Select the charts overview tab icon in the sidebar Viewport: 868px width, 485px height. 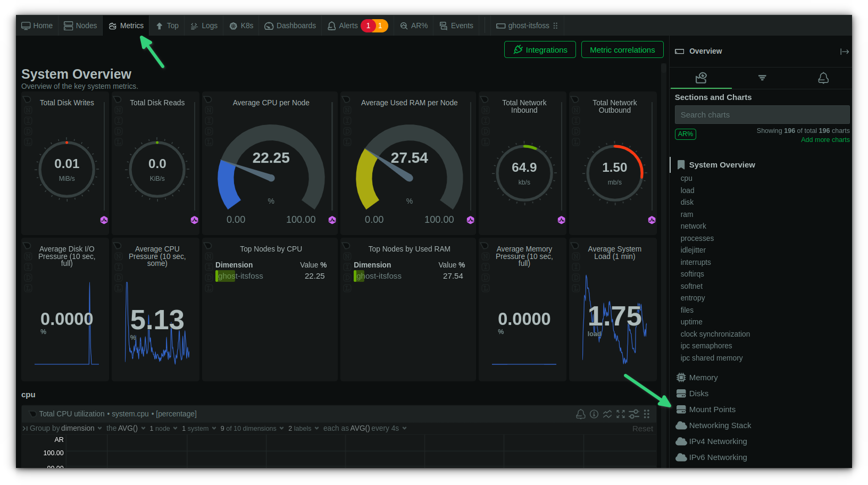point(701,78)
